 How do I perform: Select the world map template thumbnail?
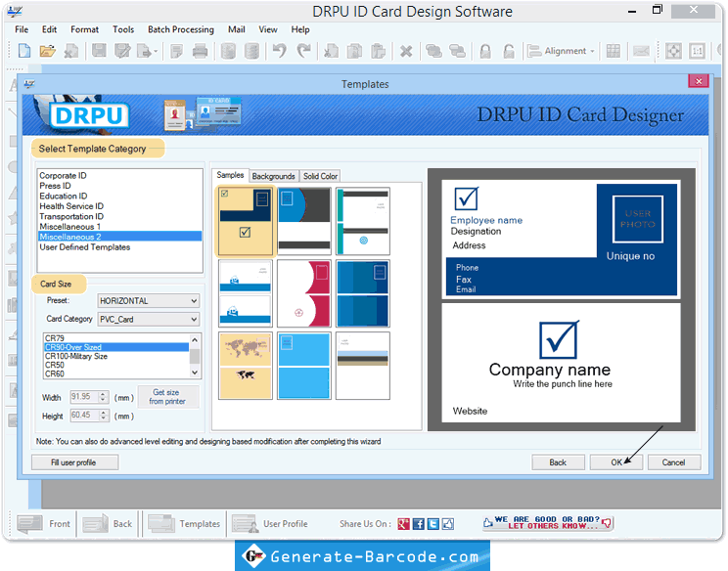246,366
